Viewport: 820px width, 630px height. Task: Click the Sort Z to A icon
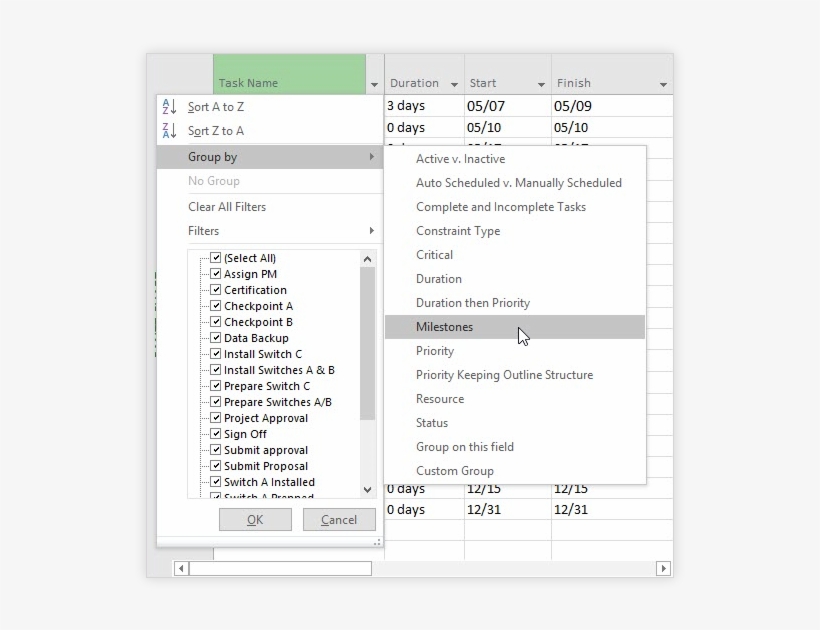click(x=169, y=131)
